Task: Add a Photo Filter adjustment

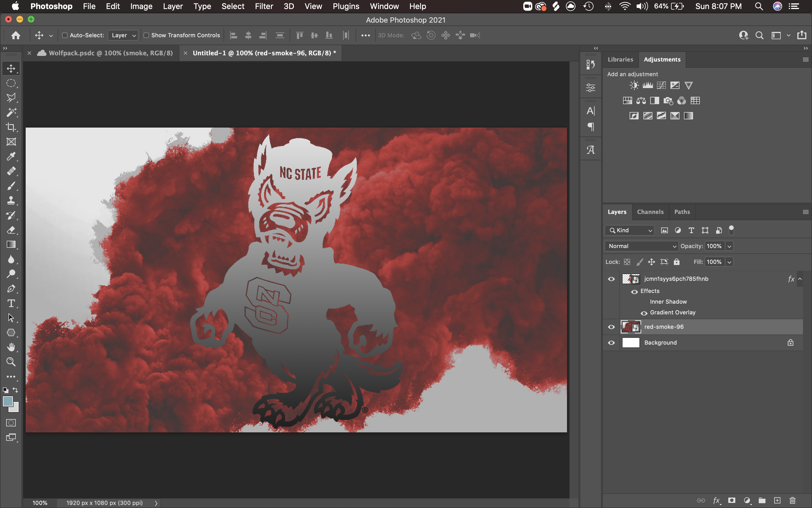Action: pyautogui.click(x=668, y=100)
